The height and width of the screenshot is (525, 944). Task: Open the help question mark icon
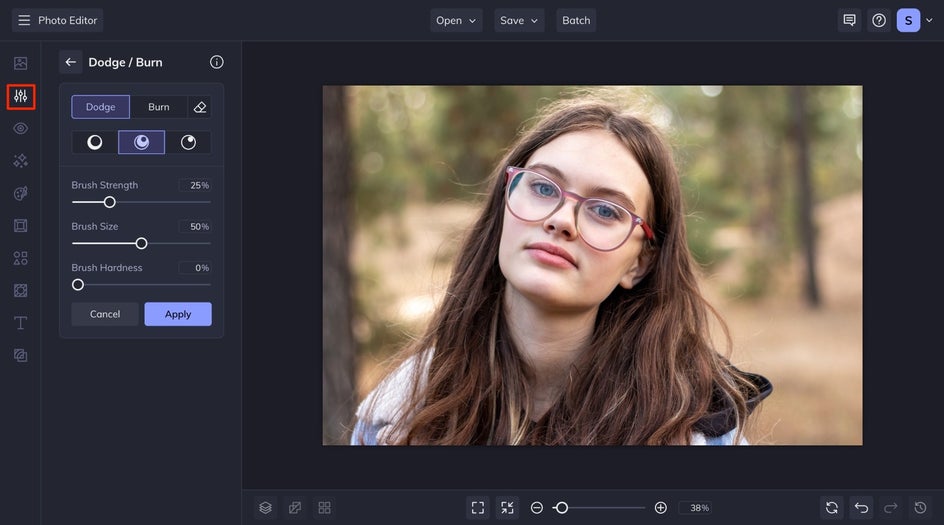click(x=879, y=20)
